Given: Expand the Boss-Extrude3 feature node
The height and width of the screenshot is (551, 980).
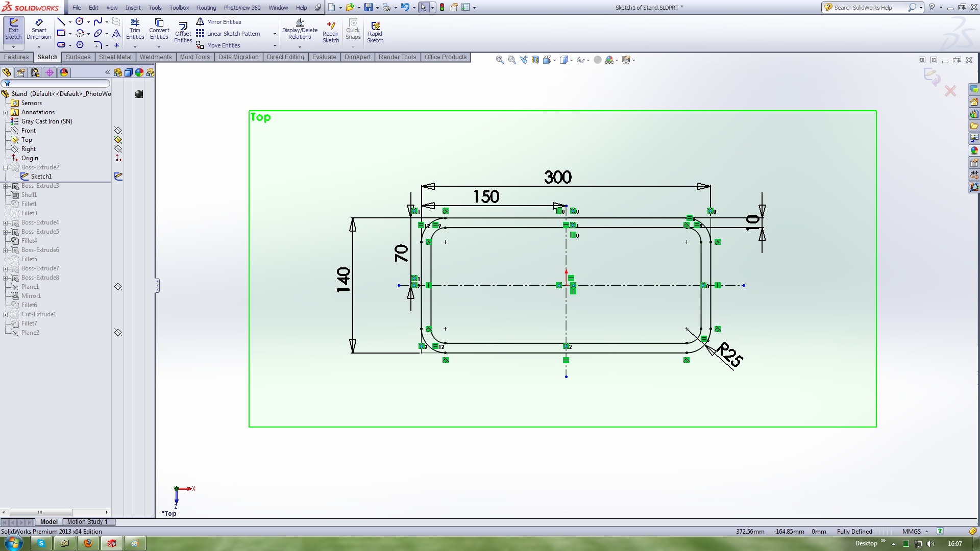Looking at the screenshot, I should (x=6, y=186).
